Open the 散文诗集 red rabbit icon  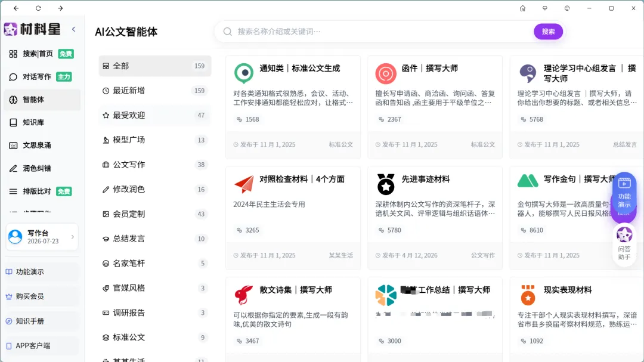click(x=244, y=295)
